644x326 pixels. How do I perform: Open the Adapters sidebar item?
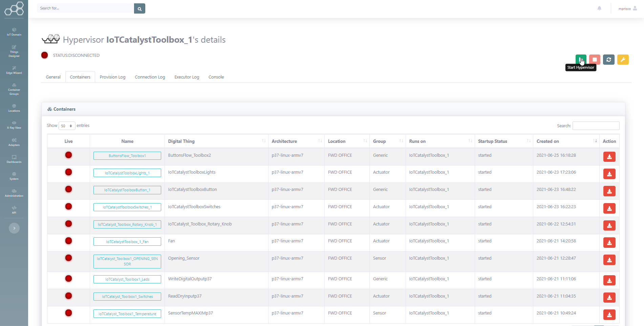[x=14, y=142]
